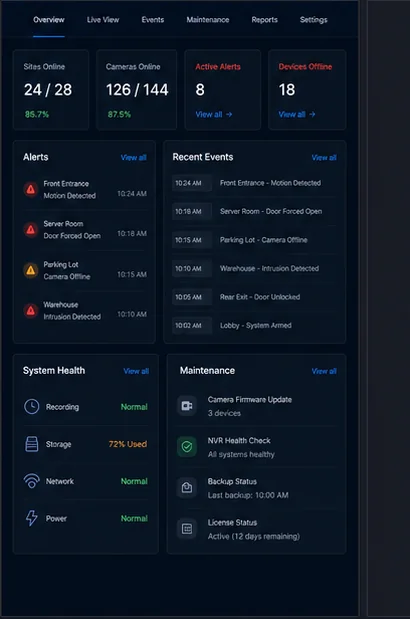Click the 10:24 AM event time badge
Image resolution: width=410 pixels, height=619 pixels.
coord(192,183)
